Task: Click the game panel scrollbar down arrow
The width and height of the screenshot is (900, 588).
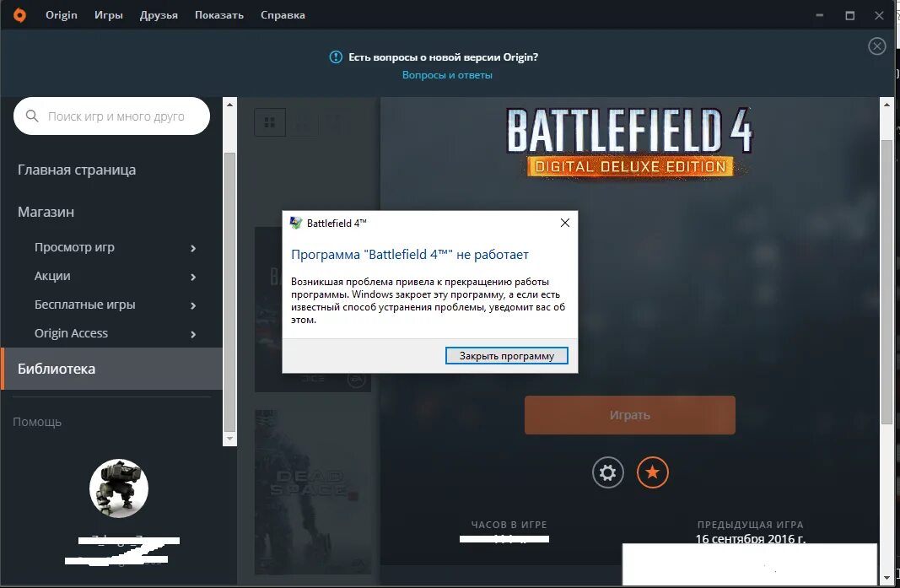Action: pyautogui.click(x=887, y=577)
